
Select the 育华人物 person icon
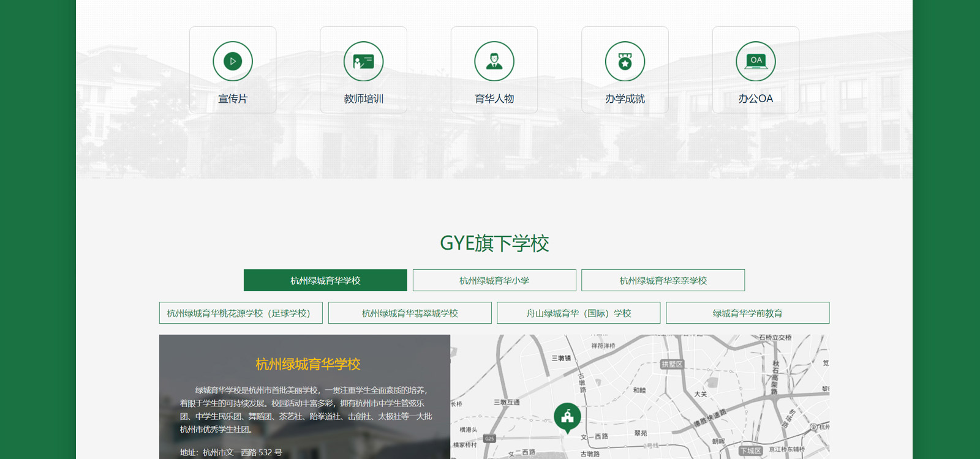pos(494,61)
